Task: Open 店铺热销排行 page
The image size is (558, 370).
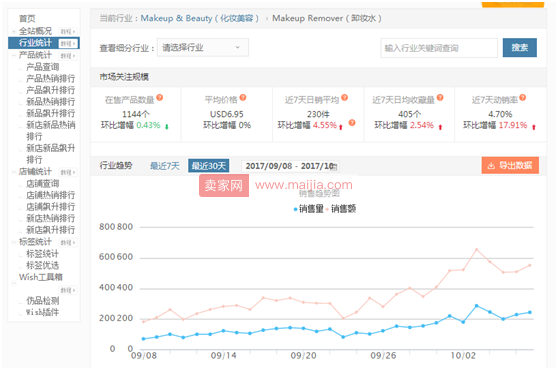Action: point(51,195)
